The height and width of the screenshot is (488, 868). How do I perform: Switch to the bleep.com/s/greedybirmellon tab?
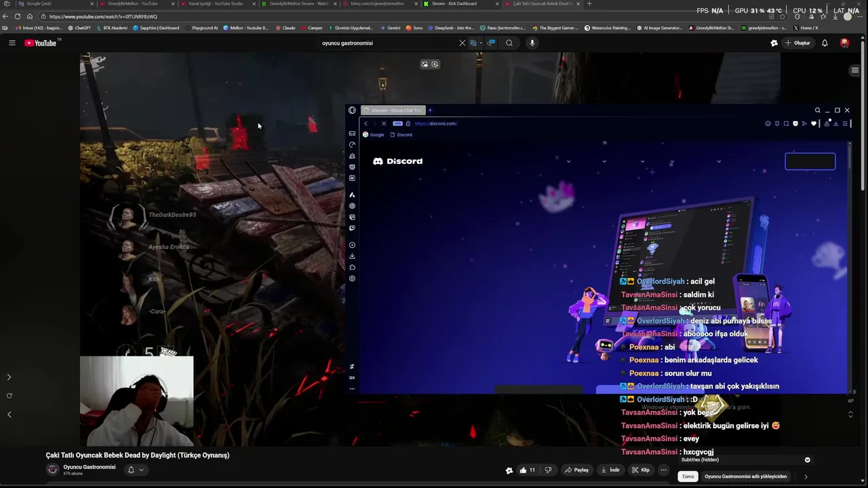(x=378, y=3)
